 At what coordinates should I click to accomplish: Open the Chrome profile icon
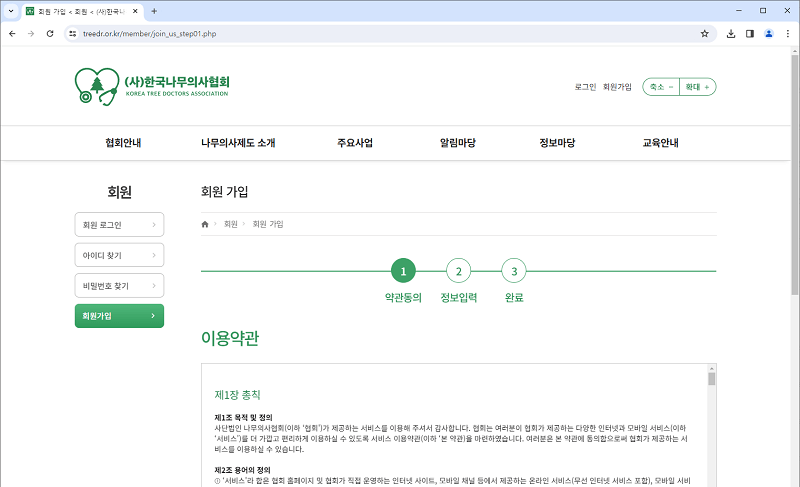(769, 34)
